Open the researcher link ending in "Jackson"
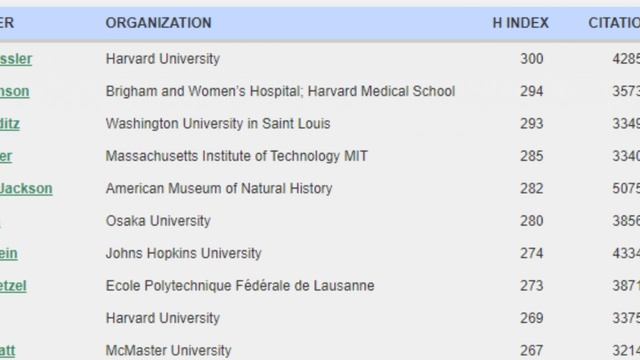This screenshot has width=640, height=360. tap(26, 189)
